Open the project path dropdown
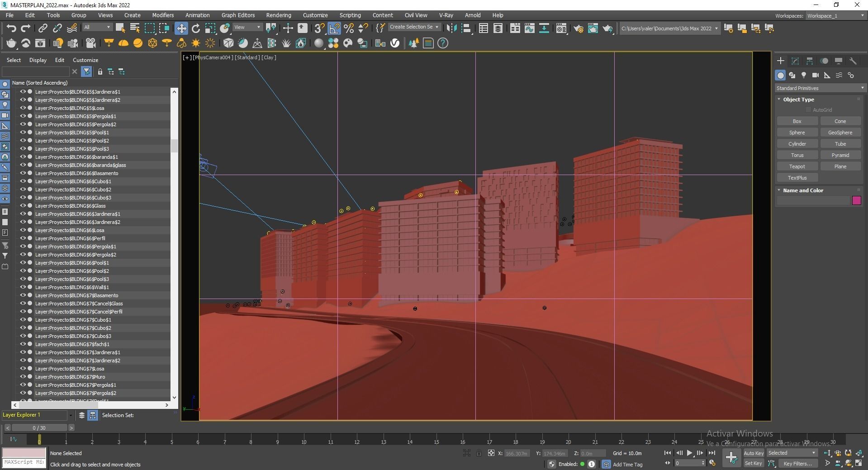The height and width of the screenshot is (470, 868). [x=669, y=28]
